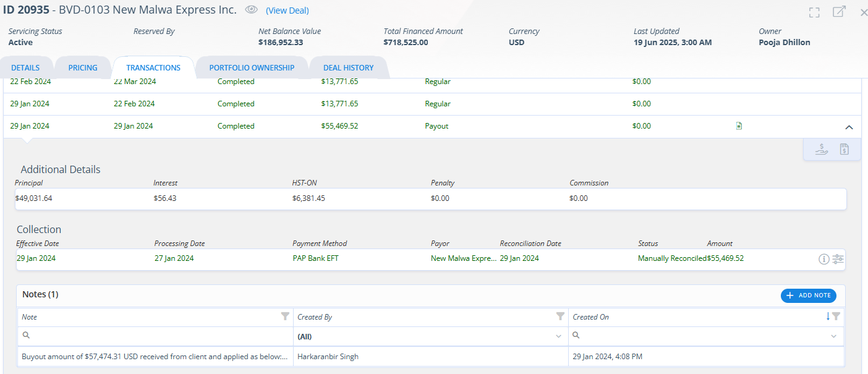Open collection adjustment sliders icon
The image size is (868, 374).
pos(838,260)
